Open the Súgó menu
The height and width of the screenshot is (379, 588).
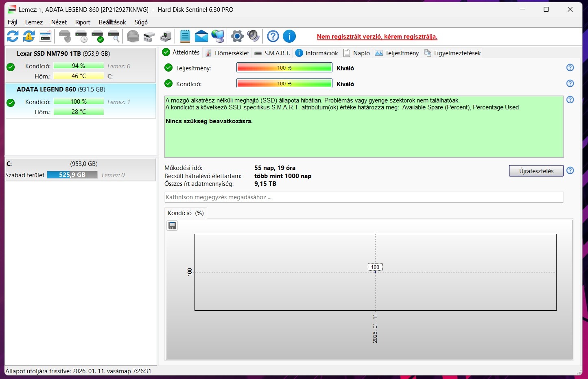pyautogui.click(x=141, y=22)
